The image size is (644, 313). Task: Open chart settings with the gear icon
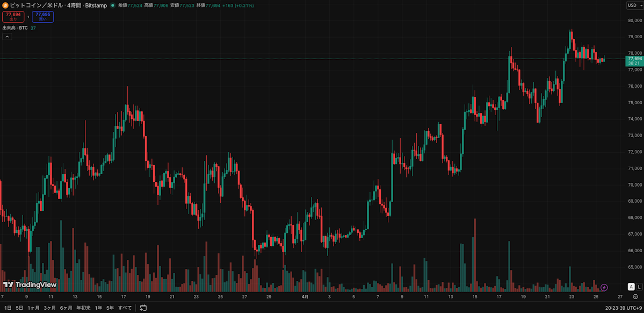click(635, 296)
